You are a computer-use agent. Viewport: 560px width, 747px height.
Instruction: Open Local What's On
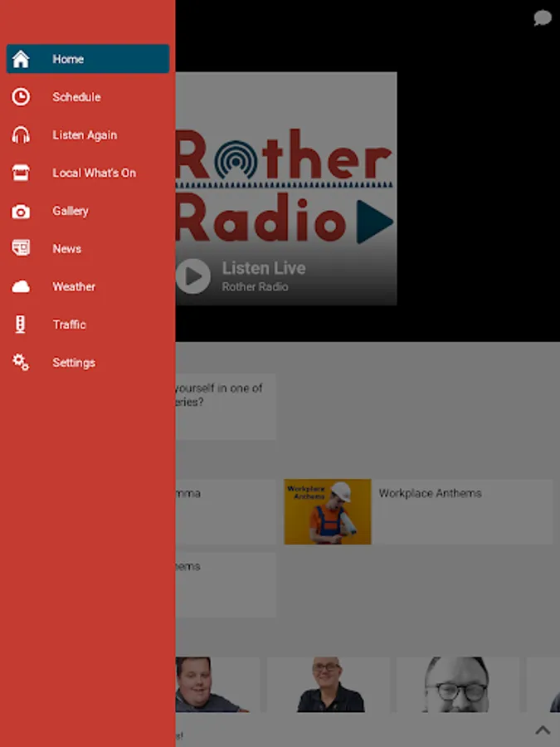pyautogui.click(x=88, y=173)
